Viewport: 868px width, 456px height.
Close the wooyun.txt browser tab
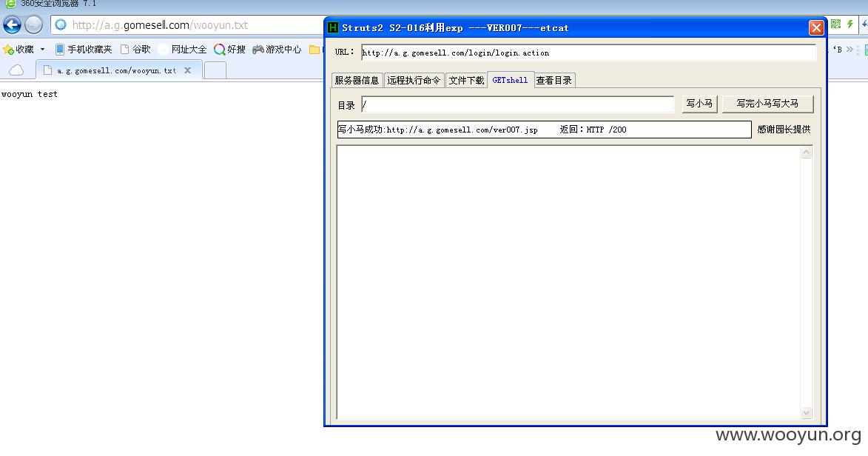coord(188,70)
